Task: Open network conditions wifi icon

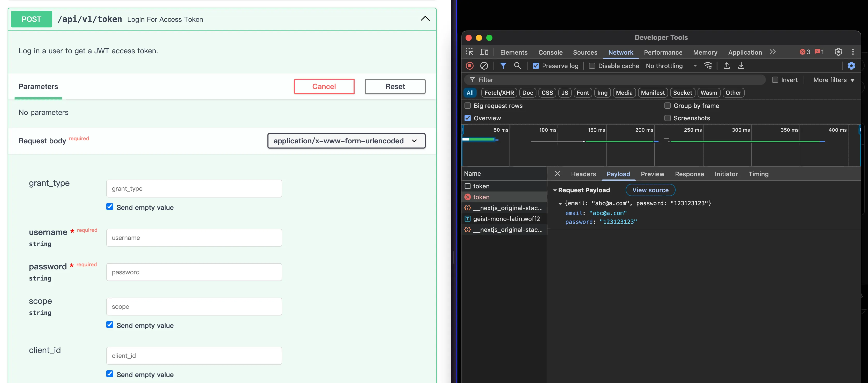Action: 708,66
